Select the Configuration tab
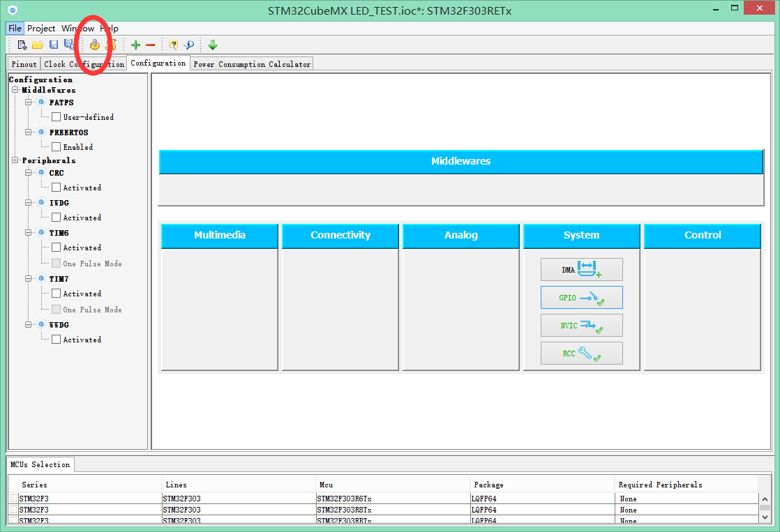 coord(158,63)
